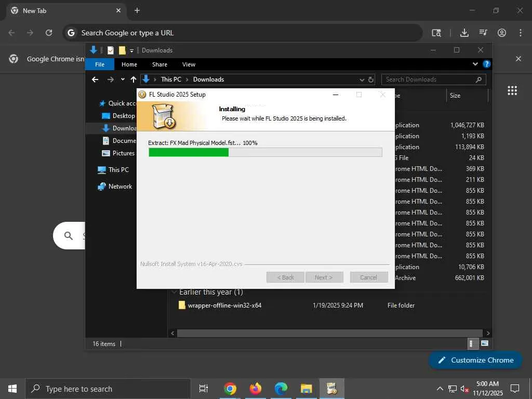This screenshot has width=532, height=399.
Task: Click the Google Lens search icon in Chrome
Action: tap(436, 33)
